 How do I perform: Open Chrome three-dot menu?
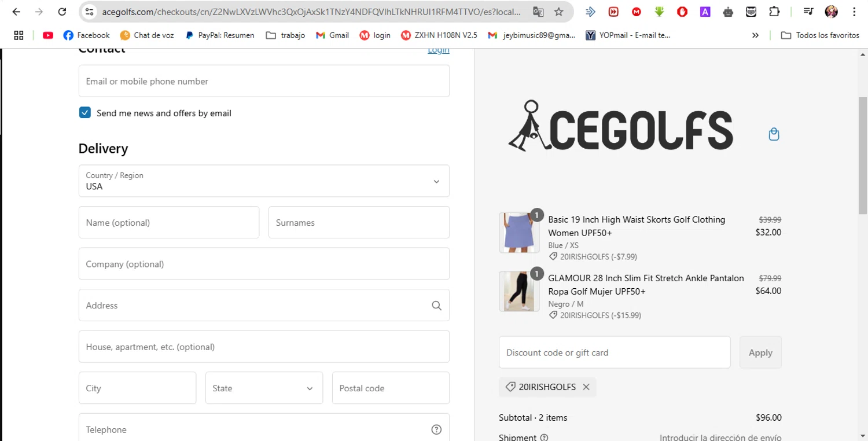point(854,12)
